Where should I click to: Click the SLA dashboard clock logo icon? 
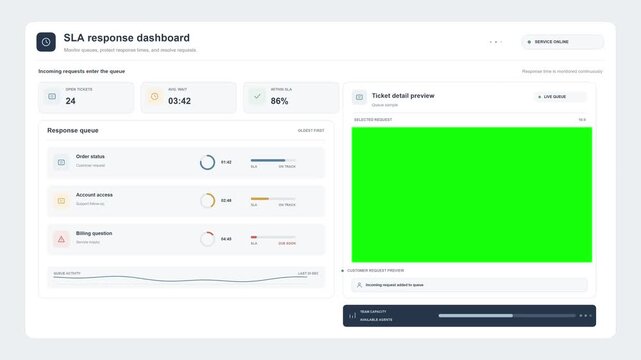[x=46, y=42]
